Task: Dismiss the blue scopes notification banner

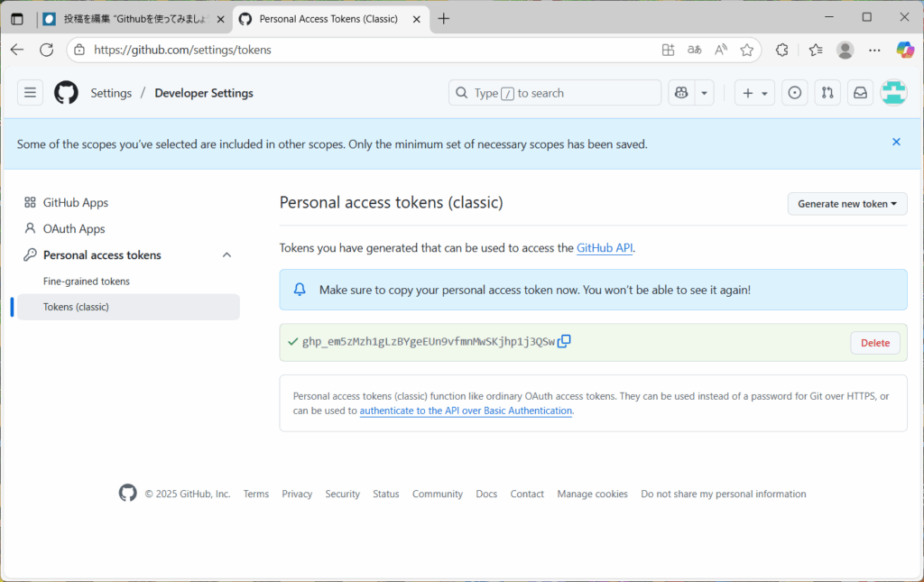Action: 896,142
